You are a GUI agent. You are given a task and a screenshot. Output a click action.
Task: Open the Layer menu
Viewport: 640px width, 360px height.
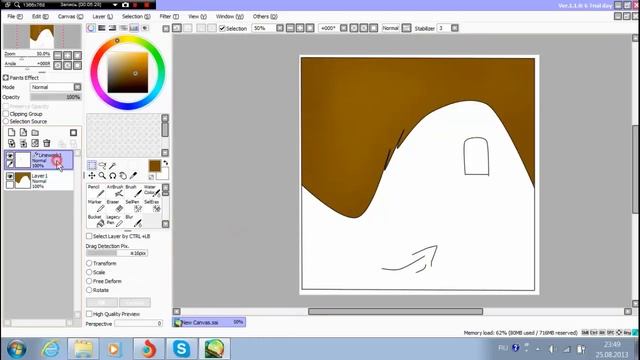(102, 16)
